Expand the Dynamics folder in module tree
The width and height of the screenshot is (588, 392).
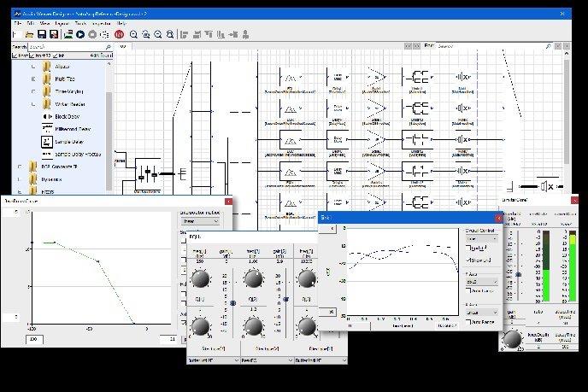(20, 179)
